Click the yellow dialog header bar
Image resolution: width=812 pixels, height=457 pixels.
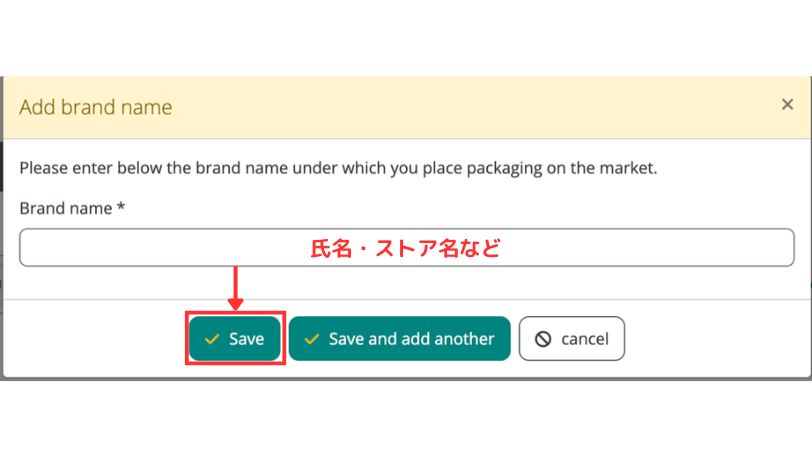point(450,107)
